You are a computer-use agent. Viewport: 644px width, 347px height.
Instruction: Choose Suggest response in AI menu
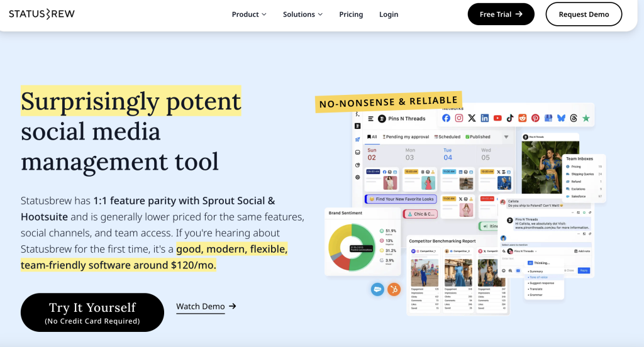[541, 283]
